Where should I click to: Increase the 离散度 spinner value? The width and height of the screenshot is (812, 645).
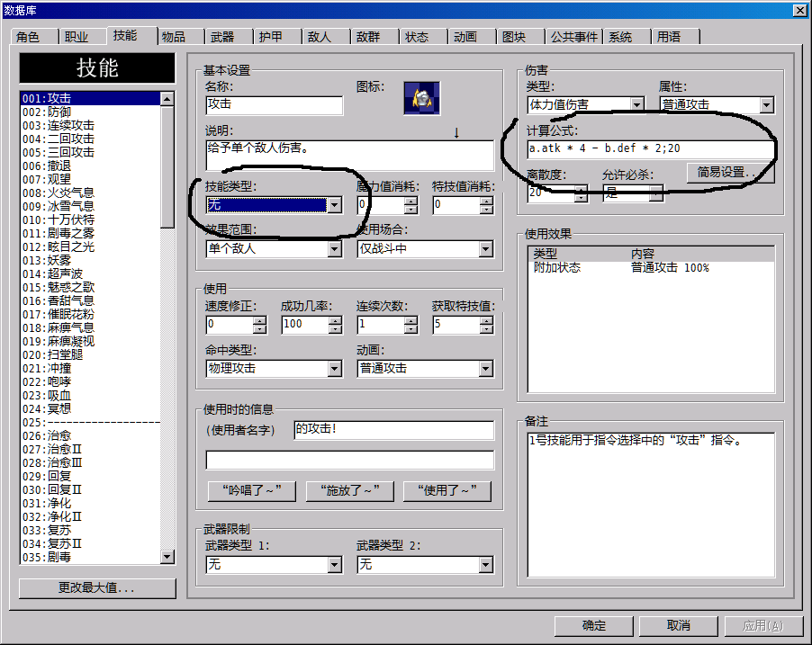581,190
